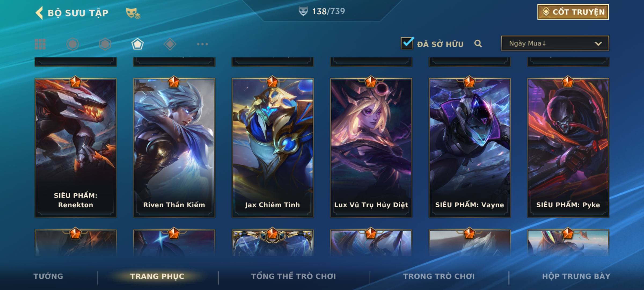View the Lux Vũ Trụ Hủy Diệt skin

(371, 147)
